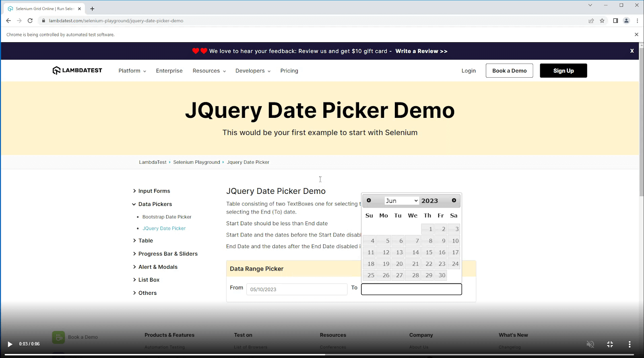Go to next month in date picker
Viewport: 644px width, 358px height.
tap(454, 200)
